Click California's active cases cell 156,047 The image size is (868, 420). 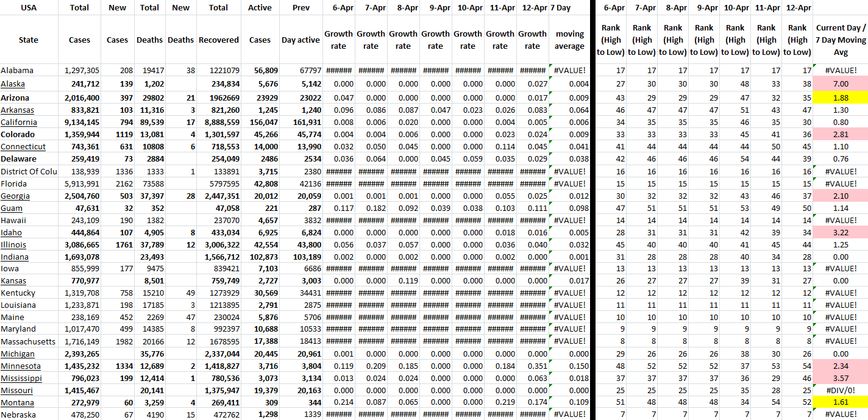260,123
